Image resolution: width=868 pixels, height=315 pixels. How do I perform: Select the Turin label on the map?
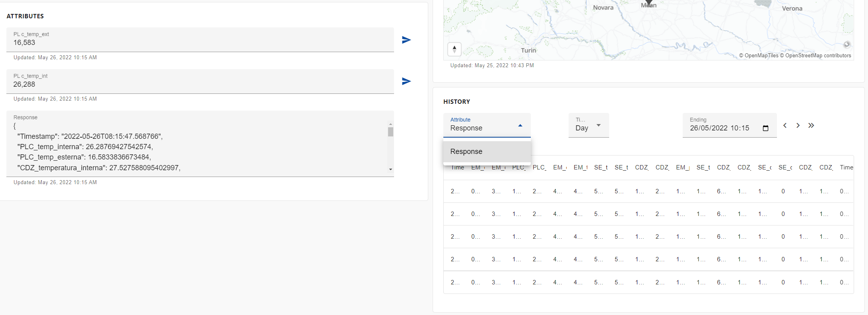tap(528, 51)
